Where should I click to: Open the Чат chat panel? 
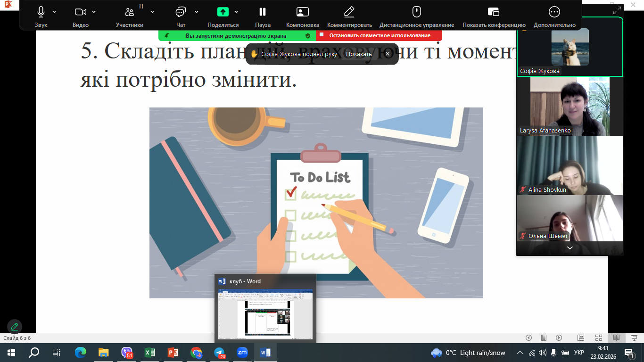click(181, 16)
